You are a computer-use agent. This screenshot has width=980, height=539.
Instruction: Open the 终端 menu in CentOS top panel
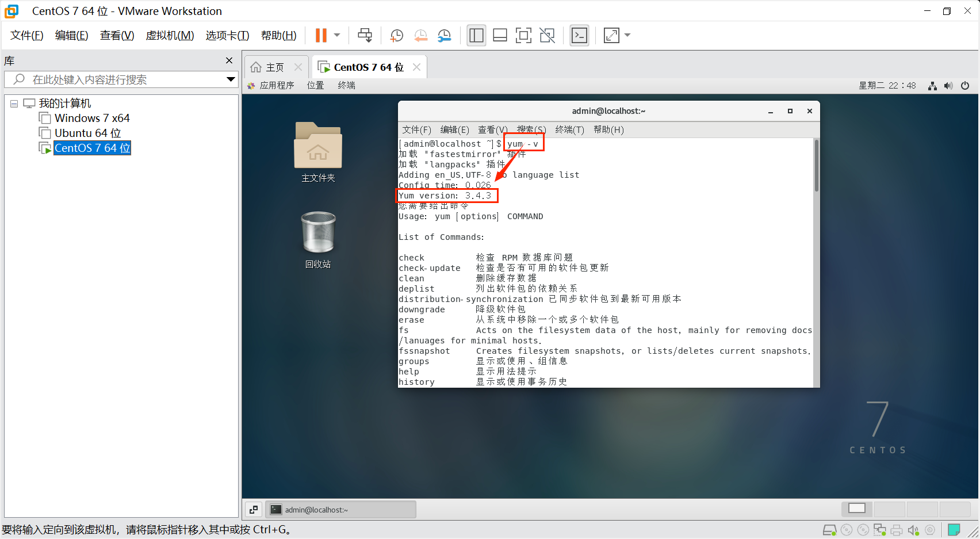(x=346, y=85)
